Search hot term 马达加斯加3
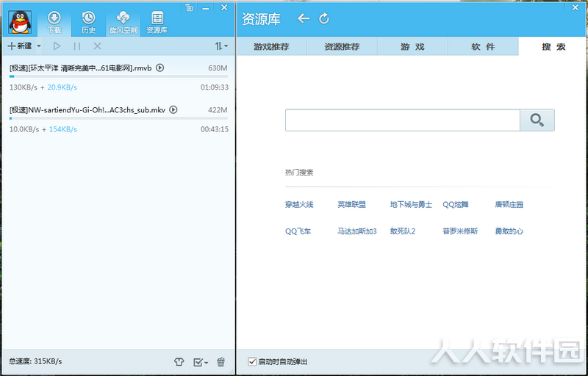Image resolution: width=588 pixels, height=376 pixels. pyautogui.click(x=357, y=231)
